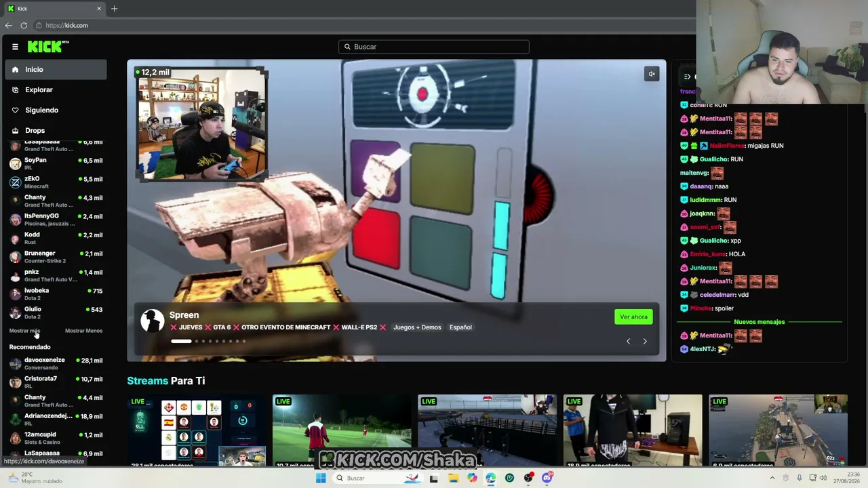Viewport: 868px width, 488px height.
Task: Click the Nuevos mensajes chat divider
Action: pos(759,322)
